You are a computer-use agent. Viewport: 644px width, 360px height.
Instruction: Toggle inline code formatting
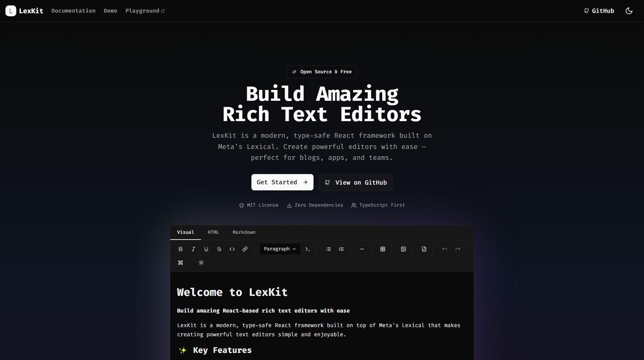tap(232, 249)
